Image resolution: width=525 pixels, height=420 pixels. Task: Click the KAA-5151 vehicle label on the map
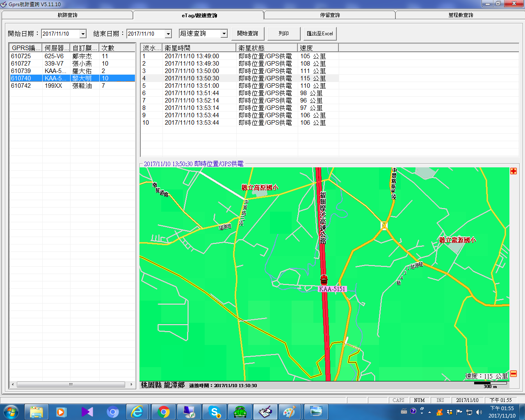(x=332, y=289)
